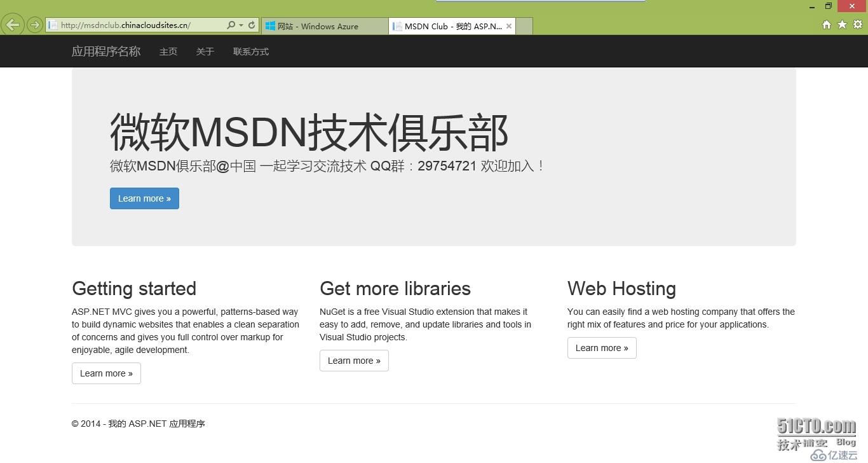Close the MSDN Club tab
The image size is (868, 463).
pyautogui.click(x=509, y=26)
